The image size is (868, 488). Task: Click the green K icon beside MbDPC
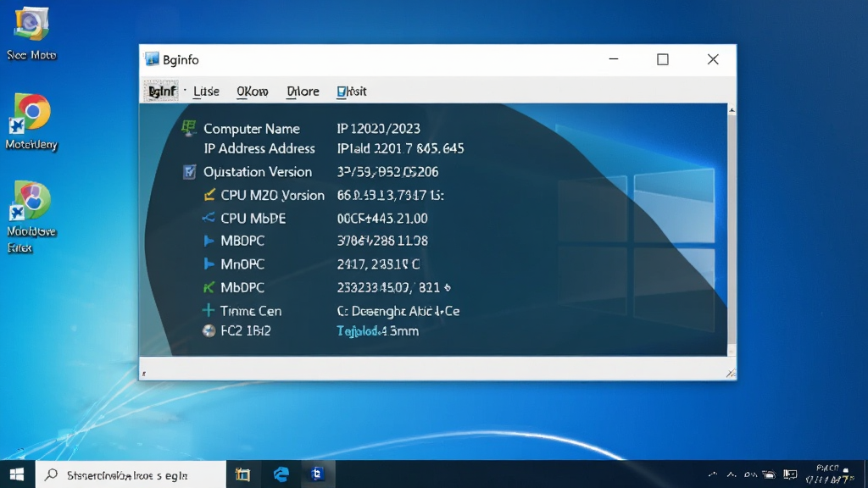pos(209,287)
